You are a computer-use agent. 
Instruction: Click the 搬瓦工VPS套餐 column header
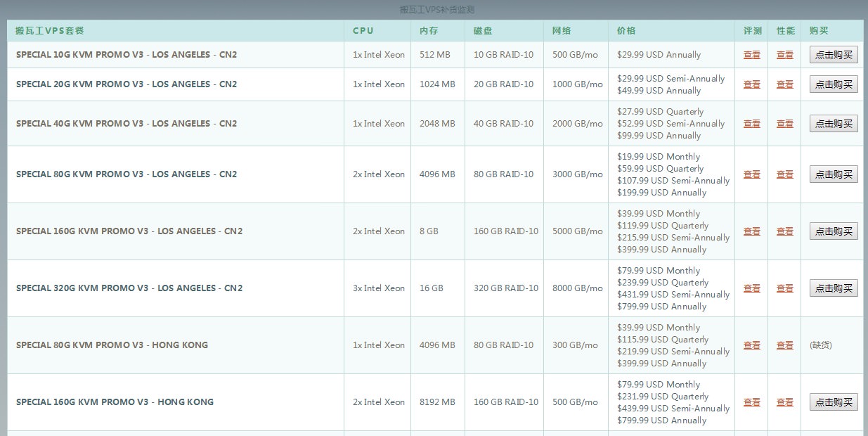50,31
